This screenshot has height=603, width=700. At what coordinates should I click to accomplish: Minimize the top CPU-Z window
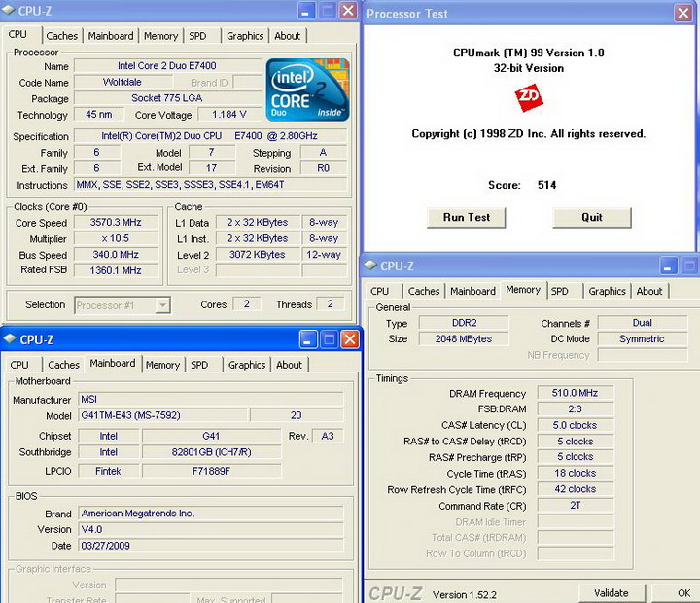pyautogui.click(x=306, y=11)
